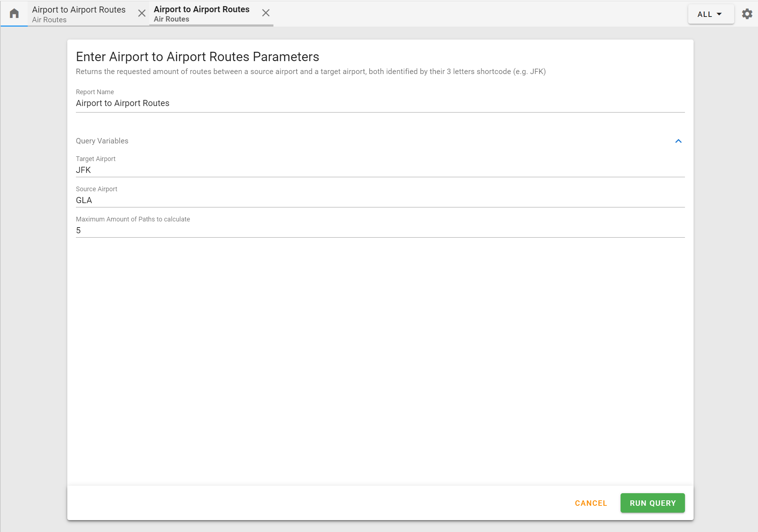Click the Maximum Amount of Paths field
The width and height of the screenshot is (758, 532).
click(x=380, y=230)
